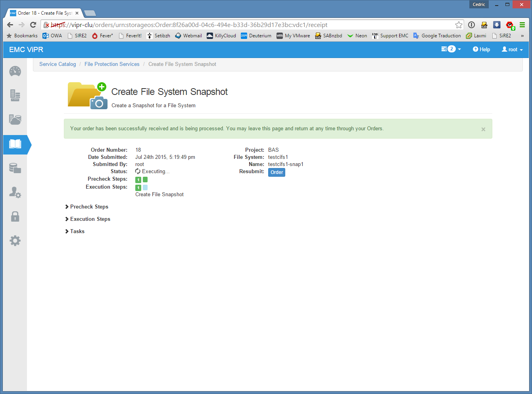
Task: Go to Service Catalog breadcrumb link
Action: coord(58,64)
